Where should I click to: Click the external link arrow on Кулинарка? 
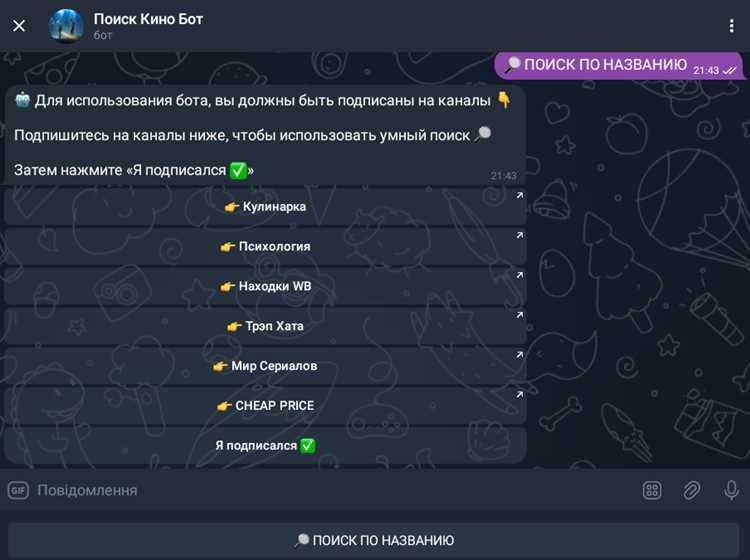(x=519, y=195)
